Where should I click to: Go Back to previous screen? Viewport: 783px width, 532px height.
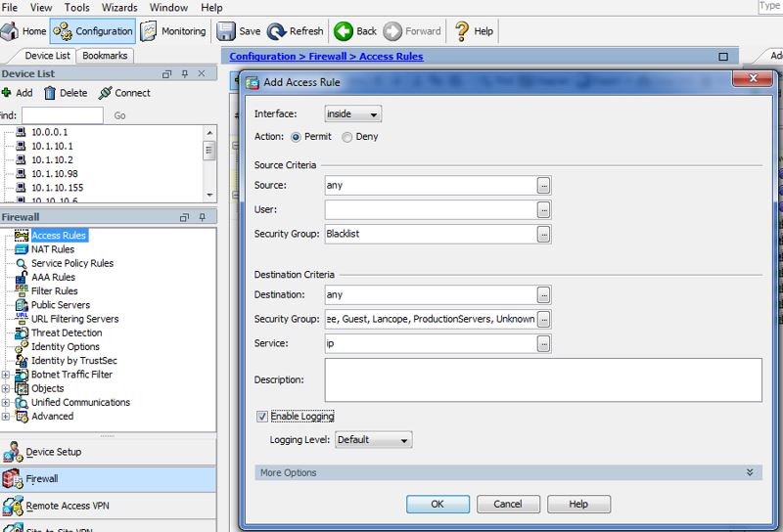pos(355,31)
